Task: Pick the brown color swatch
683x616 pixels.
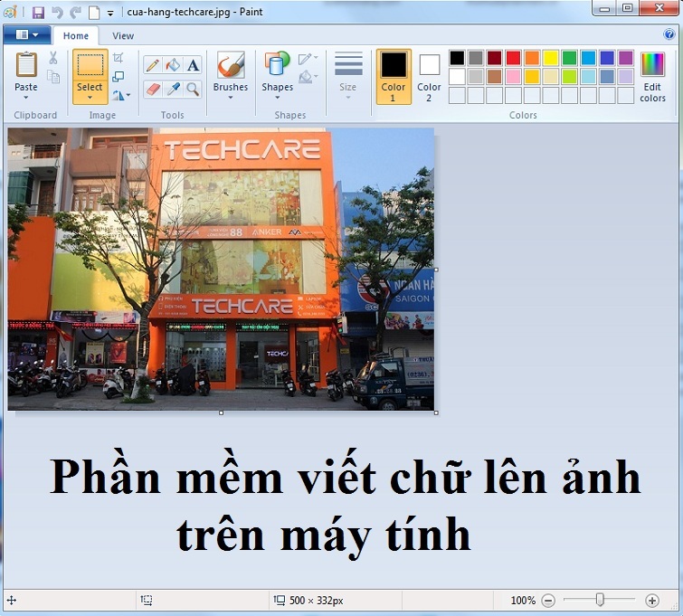Action: coord(495,76)
